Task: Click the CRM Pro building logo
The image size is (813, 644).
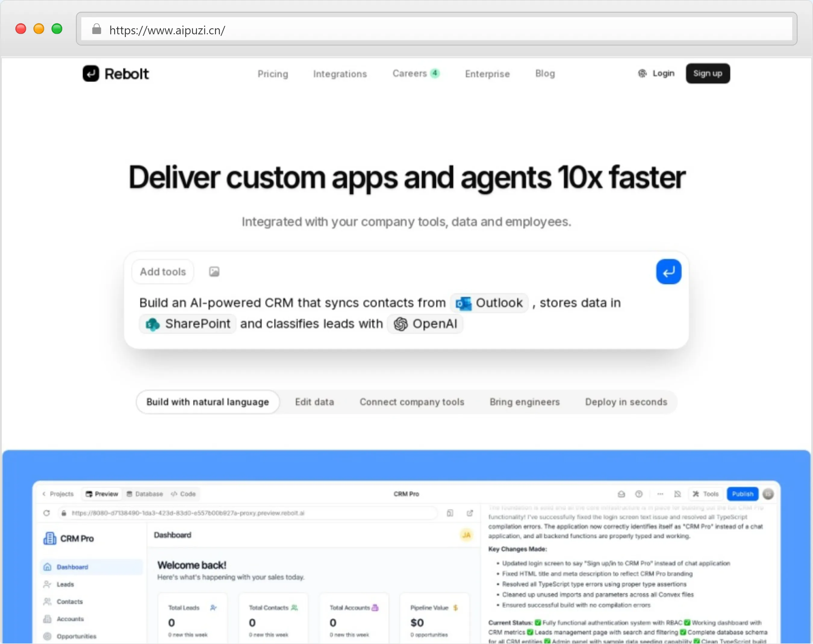Action: click(x=50, y=538)
